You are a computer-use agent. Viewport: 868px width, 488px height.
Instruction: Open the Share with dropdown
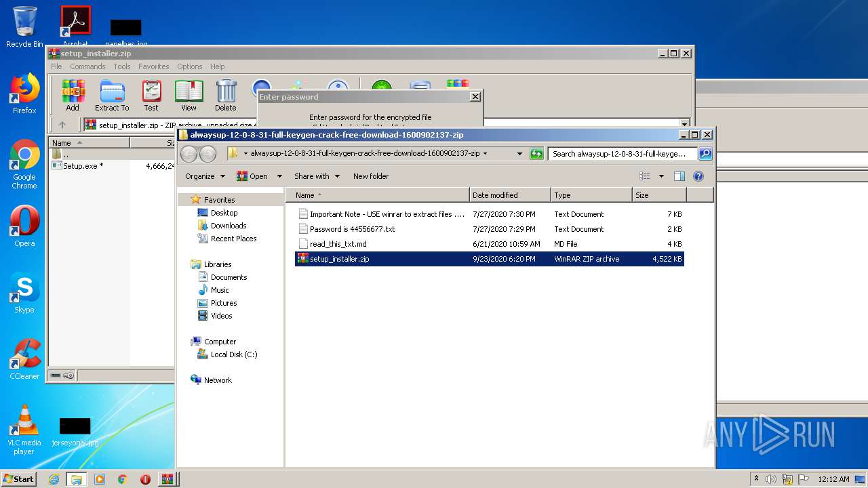(317, 176)
